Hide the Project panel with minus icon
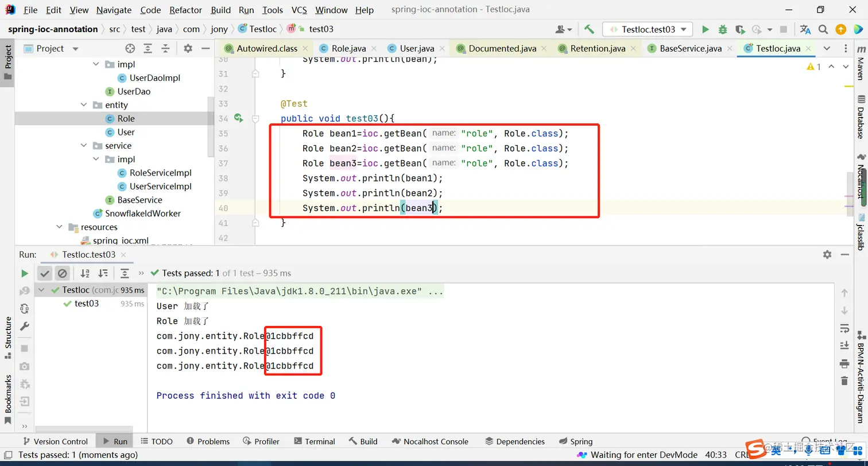 coord(205,49)
